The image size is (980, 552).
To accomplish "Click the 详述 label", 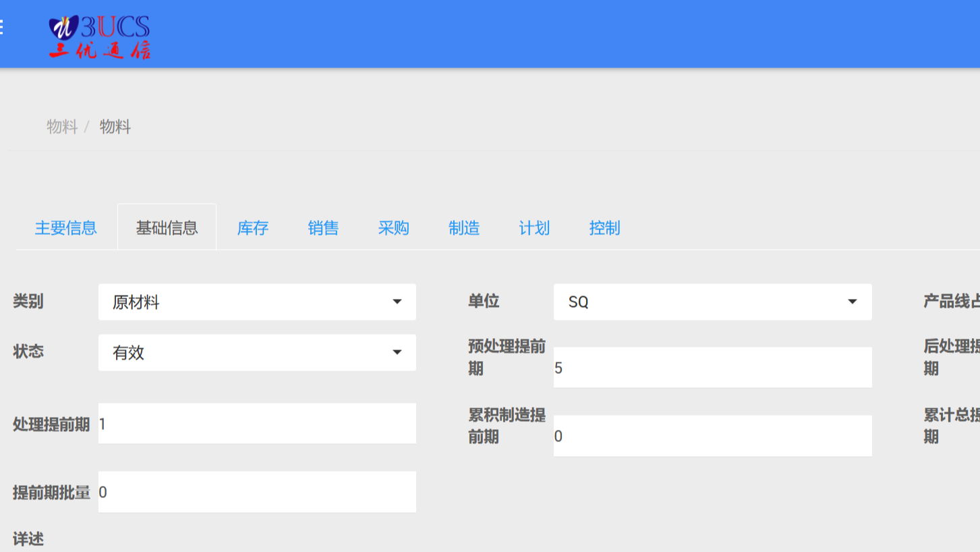I will click(28, 539).
